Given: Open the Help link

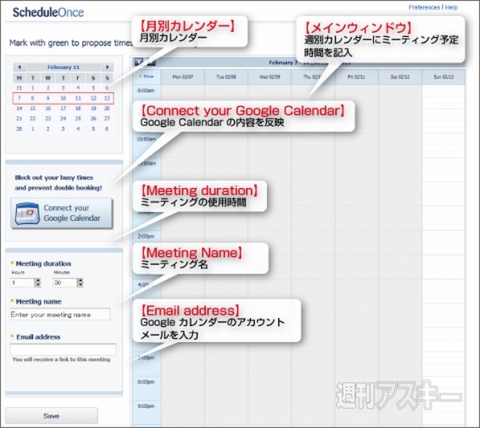Looking at the screenshot, I should 451,7.
